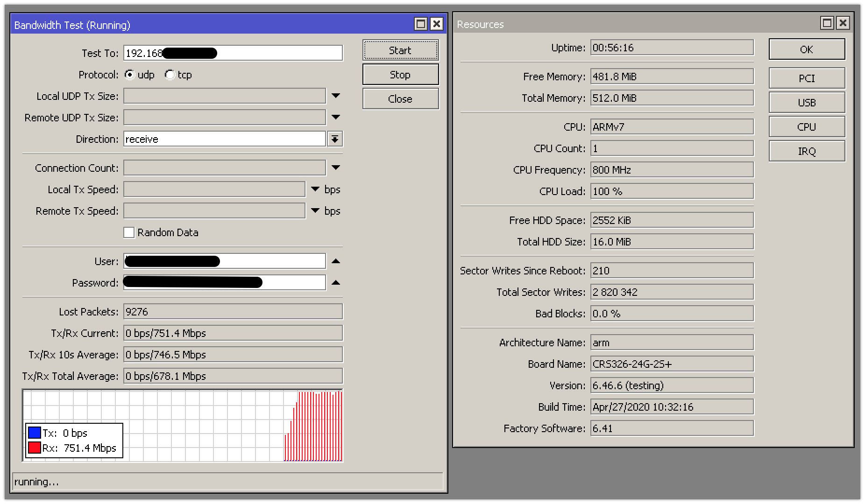Click the Remote Tx Speed field

[x=214, y=211]
